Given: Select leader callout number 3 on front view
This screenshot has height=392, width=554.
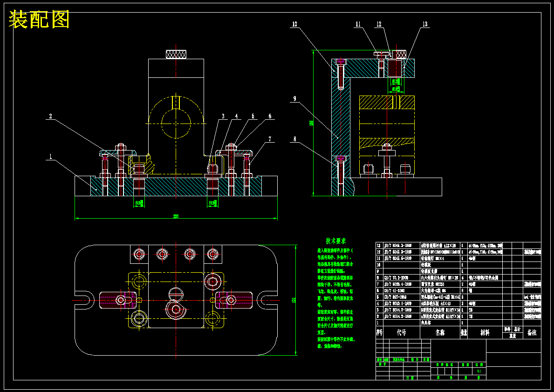Looking at the screenshot, I should [x=223, y=116].
